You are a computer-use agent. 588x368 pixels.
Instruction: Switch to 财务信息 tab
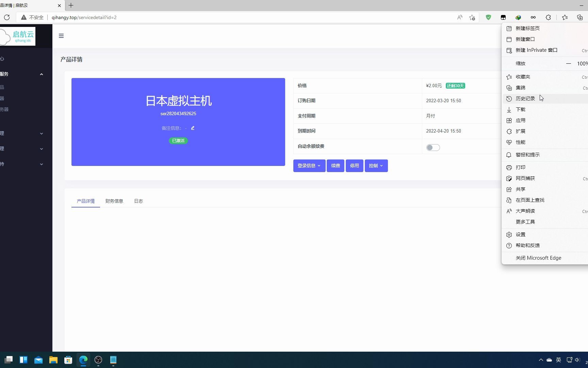pyautogui.click(x=114, y=201)
